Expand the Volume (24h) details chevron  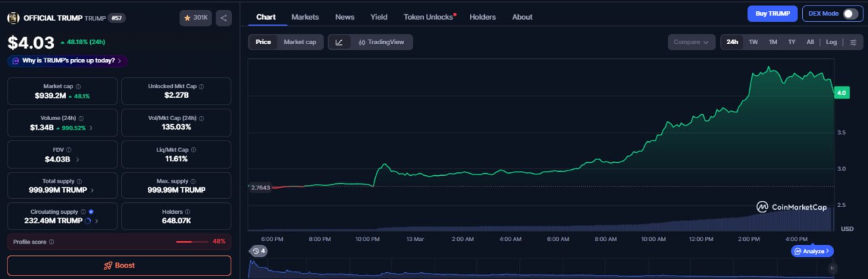click(92, 128)
